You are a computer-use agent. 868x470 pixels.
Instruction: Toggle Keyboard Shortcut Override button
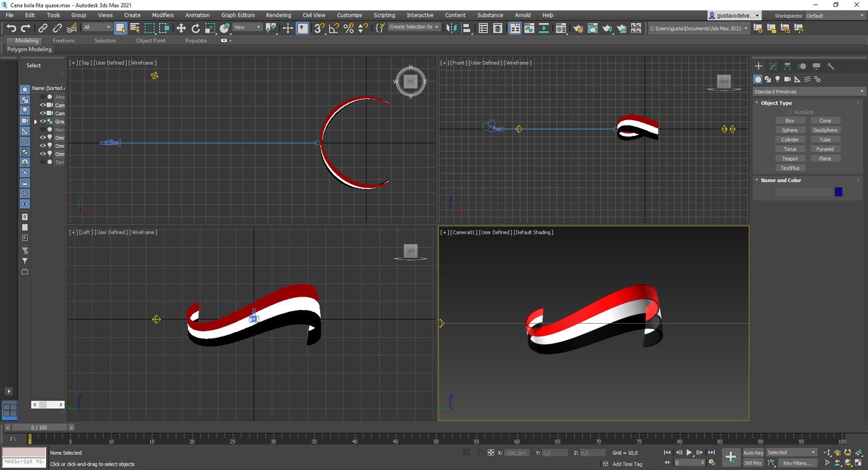[303, 28]
